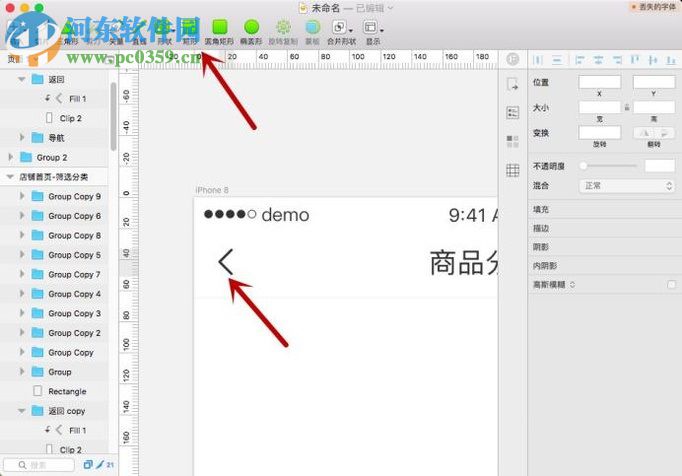The height and width of the screenshot is (476, 682).
Task: Select the iPhone 8 artboard title
Action: point(212,190)
